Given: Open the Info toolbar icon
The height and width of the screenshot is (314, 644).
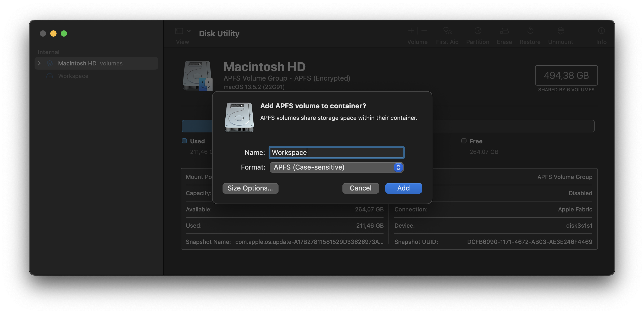Looking at the screenshot, I should tap(601, 31).
